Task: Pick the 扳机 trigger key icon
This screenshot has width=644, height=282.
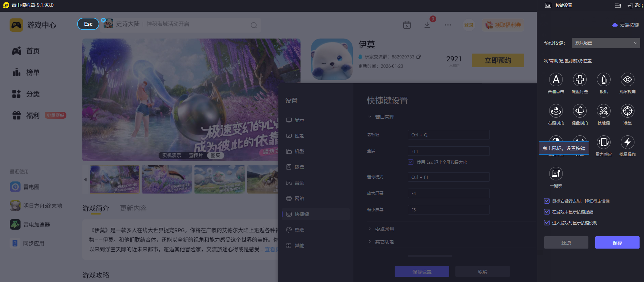Action: tap(604, 79)
